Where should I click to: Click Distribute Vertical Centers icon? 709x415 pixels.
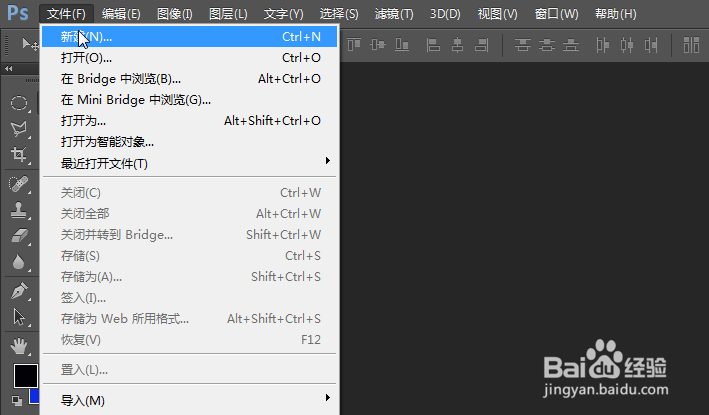click(547, 45)
